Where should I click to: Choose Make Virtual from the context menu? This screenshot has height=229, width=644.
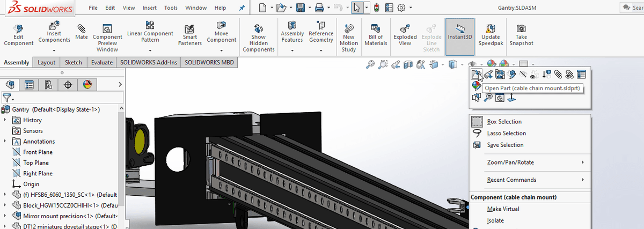[x=503, y=209]
